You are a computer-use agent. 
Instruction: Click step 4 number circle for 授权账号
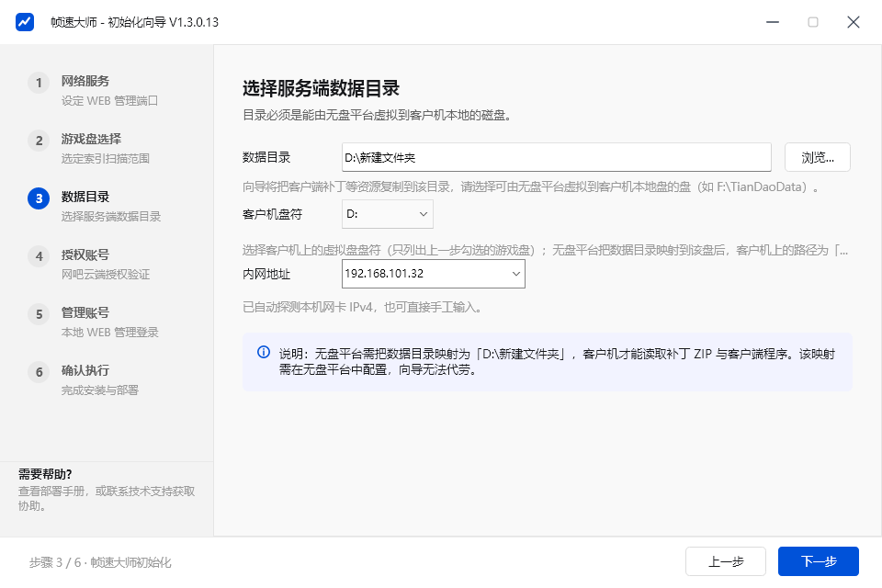click(39, 256)
